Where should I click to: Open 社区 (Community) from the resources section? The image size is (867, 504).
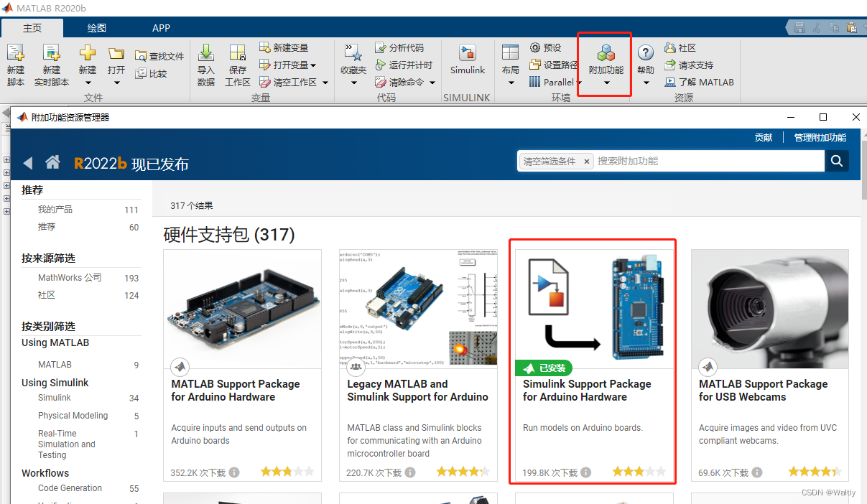pyautogui.click(x=680, y=47)
